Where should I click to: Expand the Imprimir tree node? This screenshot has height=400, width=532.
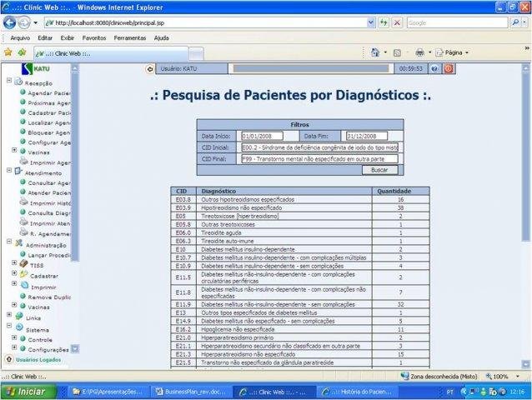click(14, 283)
